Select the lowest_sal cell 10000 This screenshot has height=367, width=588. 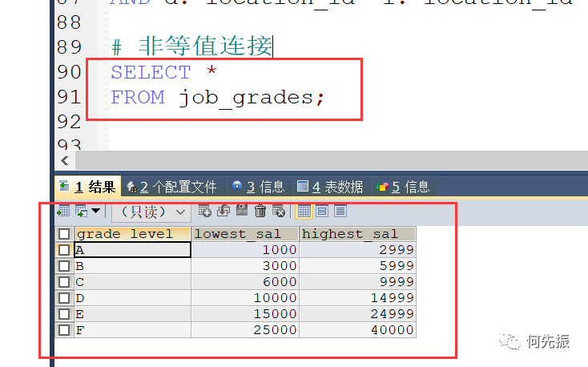pyautogui.click(x=245, y=298)
